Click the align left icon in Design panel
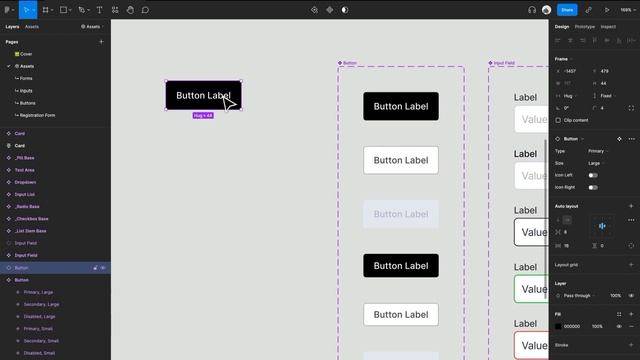 coord(558,40)
